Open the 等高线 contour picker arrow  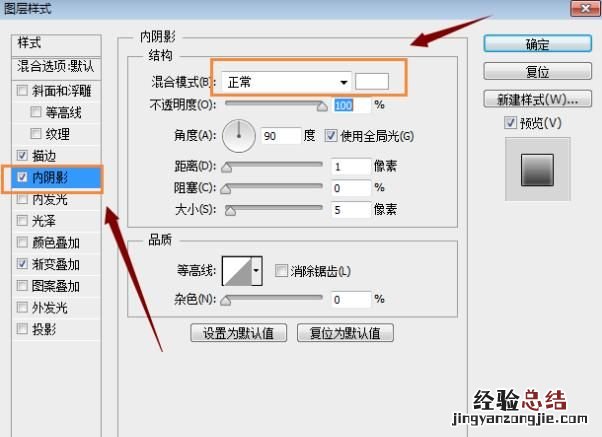tap(256, 271)
